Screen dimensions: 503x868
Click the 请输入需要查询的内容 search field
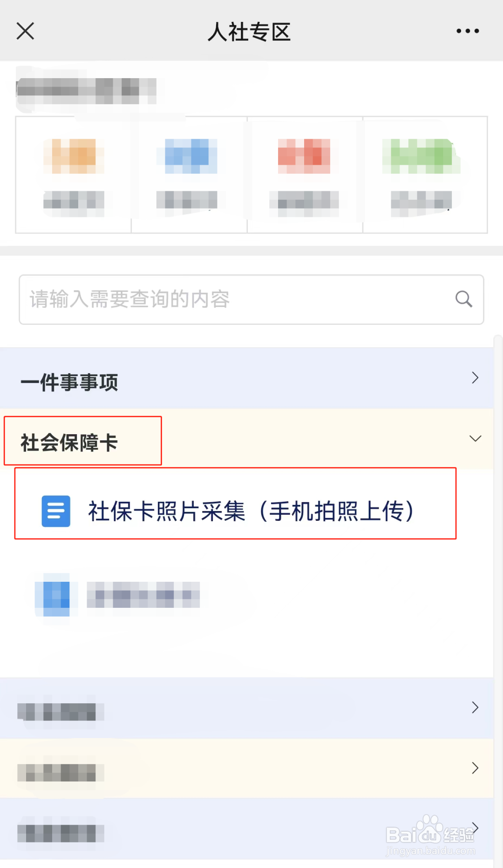[251, 299]
